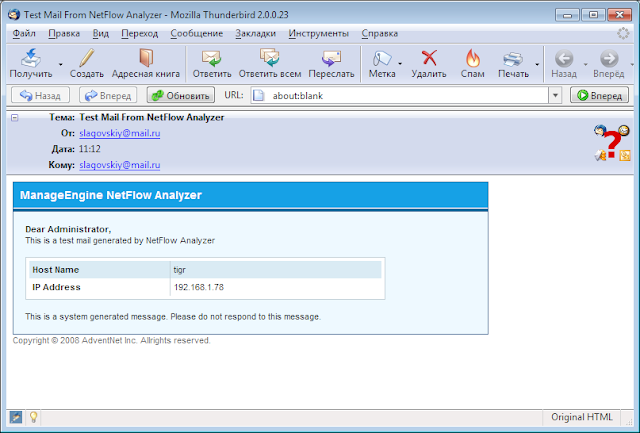Open main toolbar Назад history dropdown
The height and width of the screenshot is (433, 640).
[x=586, y=64]
